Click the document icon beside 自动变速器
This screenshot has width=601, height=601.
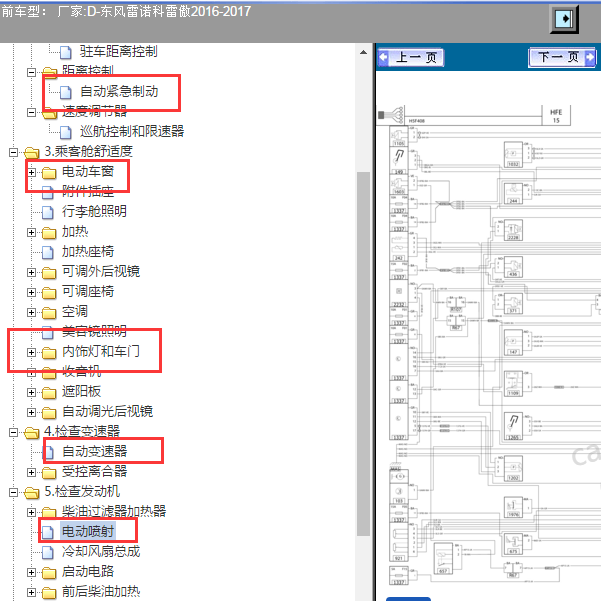tap(48, 451)
